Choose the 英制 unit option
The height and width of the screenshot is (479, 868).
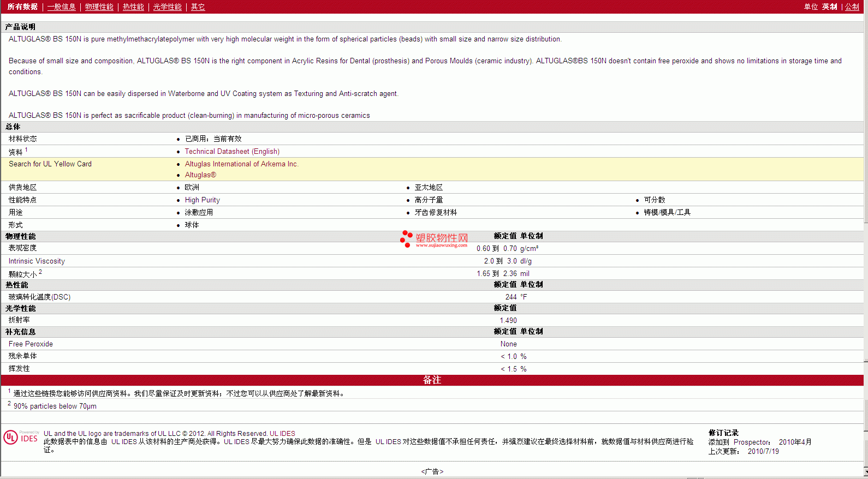click(829, 7)
